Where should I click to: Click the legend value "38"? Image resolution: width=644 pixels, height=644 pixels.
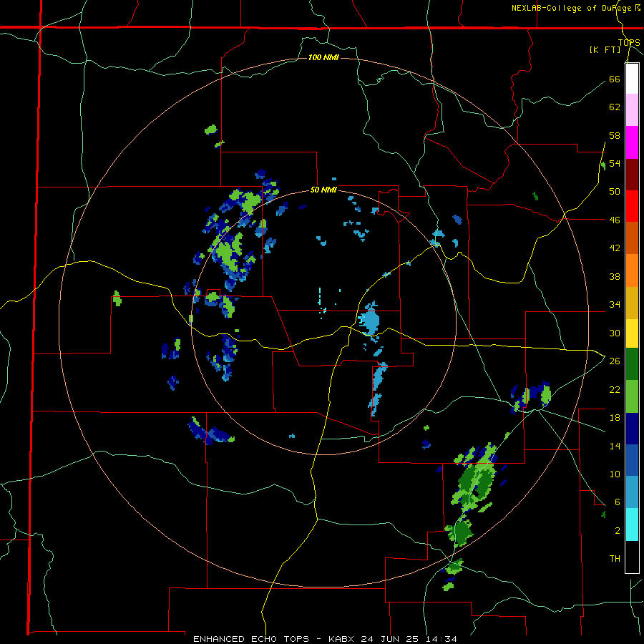point(615,276)
